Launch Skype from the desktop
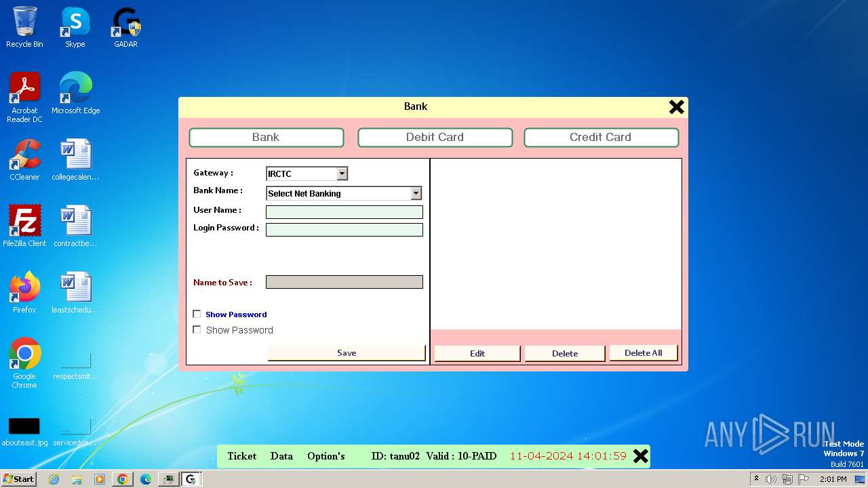Image resolution: width=868 pixels, height=488 pixels. click(x=75, y=27)
